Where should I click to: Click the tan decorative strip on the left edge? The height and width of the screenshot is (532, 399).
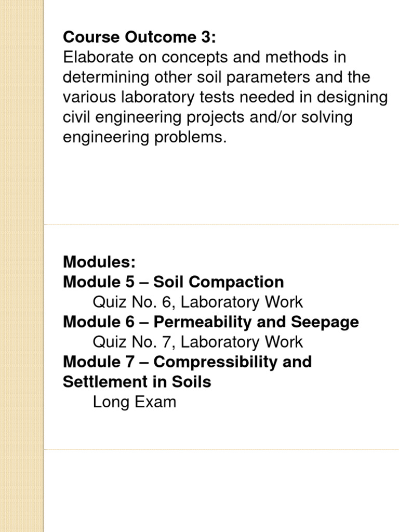tap(22, 266)
